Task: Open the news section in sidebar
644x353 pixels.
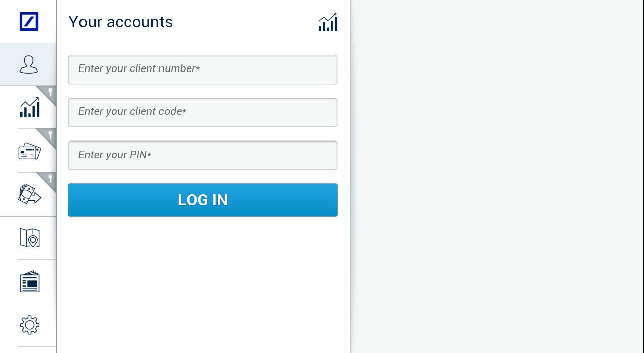Action: (29, 281)
